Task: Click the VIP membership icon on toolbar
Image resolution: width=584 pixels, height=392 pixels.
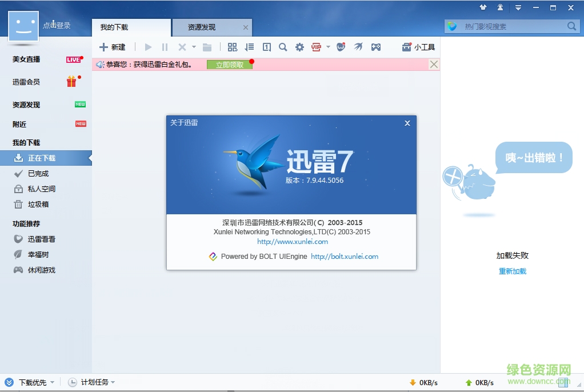Action: 316,47
